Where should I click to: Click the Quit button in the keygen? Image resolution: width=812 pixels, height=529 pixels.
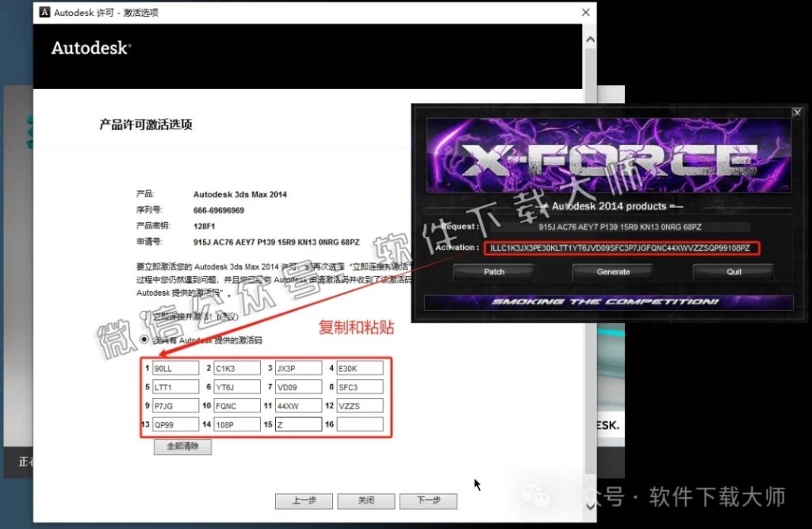pos(733,271)
